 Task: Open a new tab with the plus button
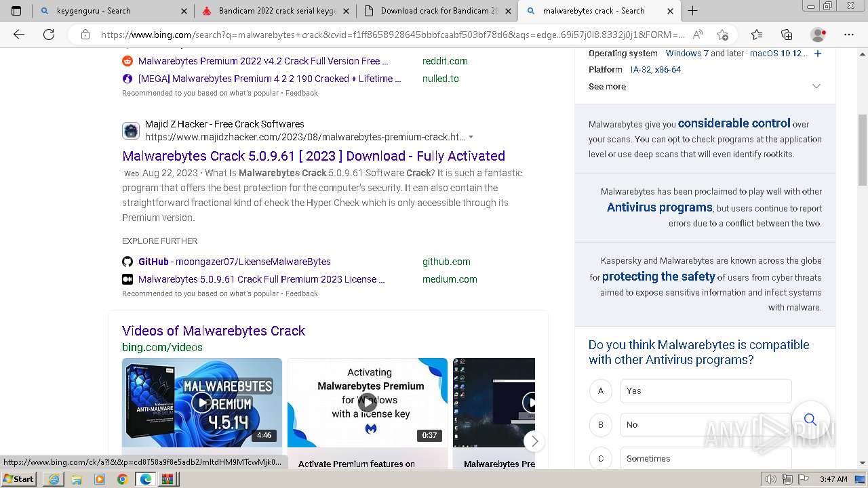point(692,11)
